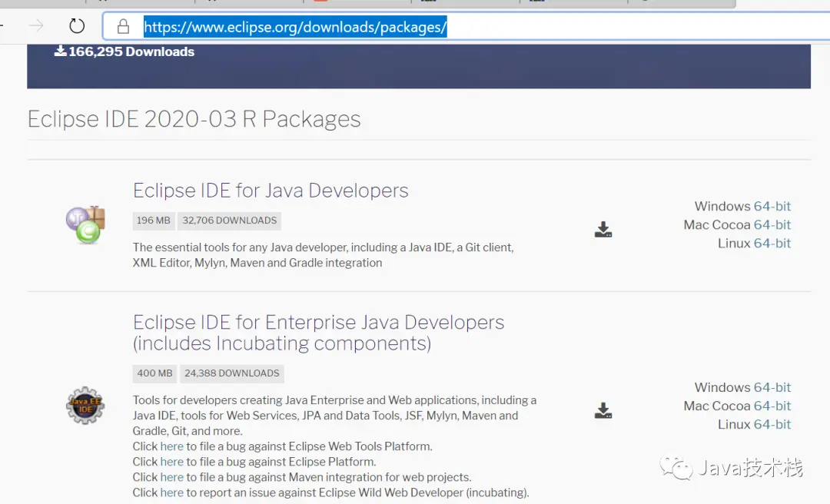
Task: Open Eclipse IDE for Enterprise Java Developers title
Action: pyautogui.click(x=319, y=333)
